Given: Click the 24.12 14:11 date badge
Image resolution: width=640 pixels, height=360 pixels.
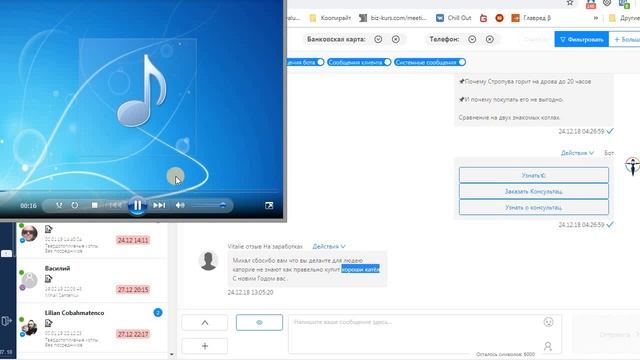Looking at the screenshot, I should [x=133, y=240].
